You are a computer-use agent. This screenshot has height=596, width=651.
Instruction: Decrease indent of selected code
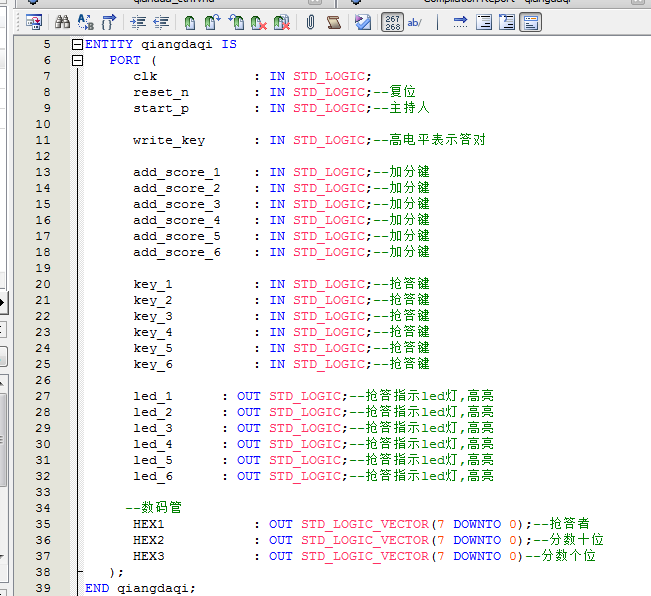click(x=160, y=22)
